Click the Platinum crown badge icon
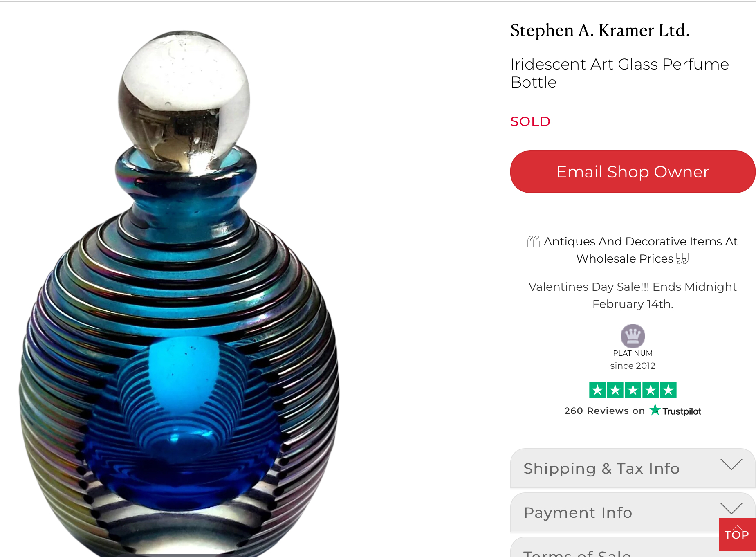This screenshot has width=756, height=557. coord(633,336)
